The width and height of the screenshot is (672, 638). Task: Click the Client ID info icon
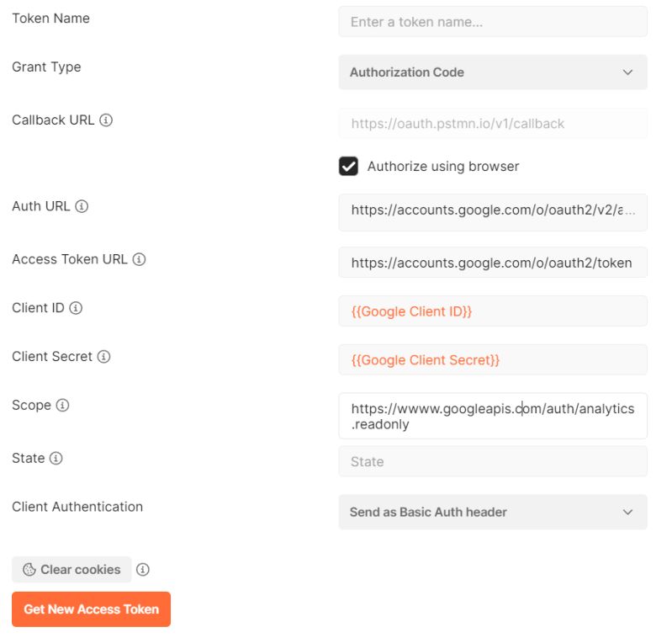(x=76, y=308)
